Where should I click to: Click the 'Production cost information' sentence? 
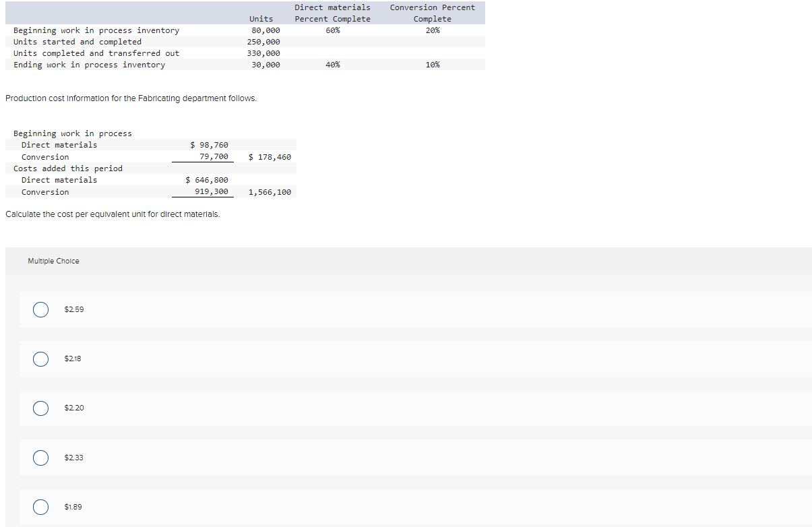[131, 98]
